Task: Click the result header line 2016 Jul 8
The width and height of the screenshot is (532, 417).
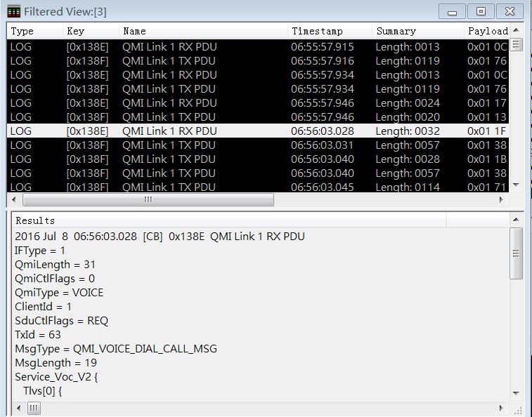Action: [160, 237]
